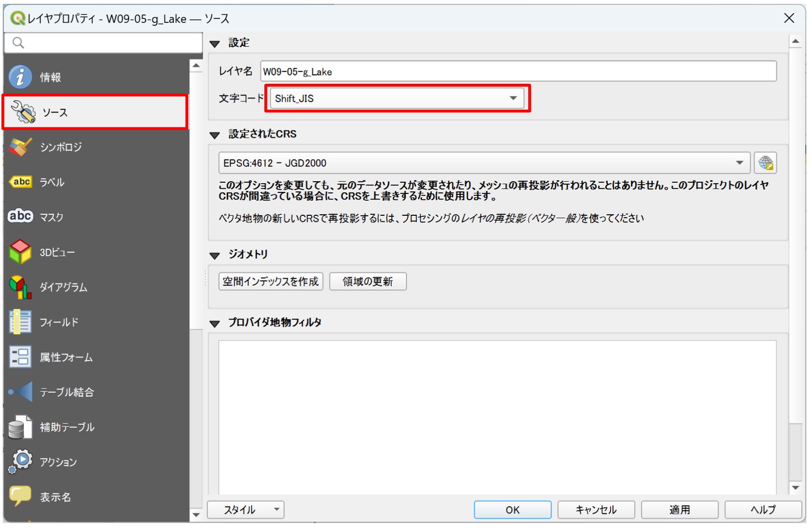Click the キャンセル button
The height and width of the screenshot is (528, 812).
tap(596, 510)
